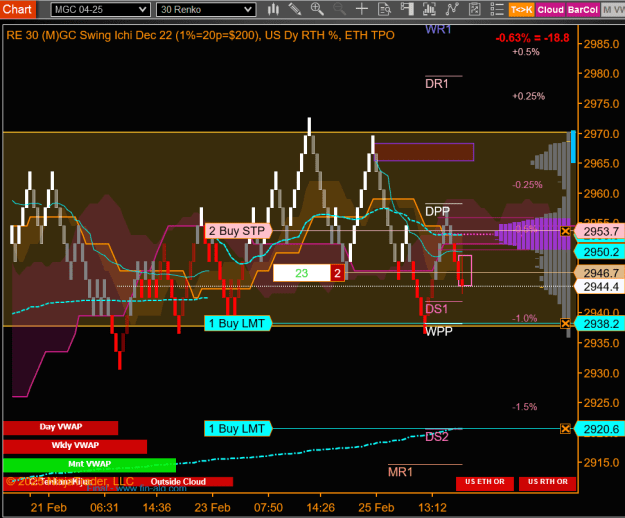The height and width of the screenshot is (518, 625).
Task: Click the US RTH OR label
Action: click(548, 482)
